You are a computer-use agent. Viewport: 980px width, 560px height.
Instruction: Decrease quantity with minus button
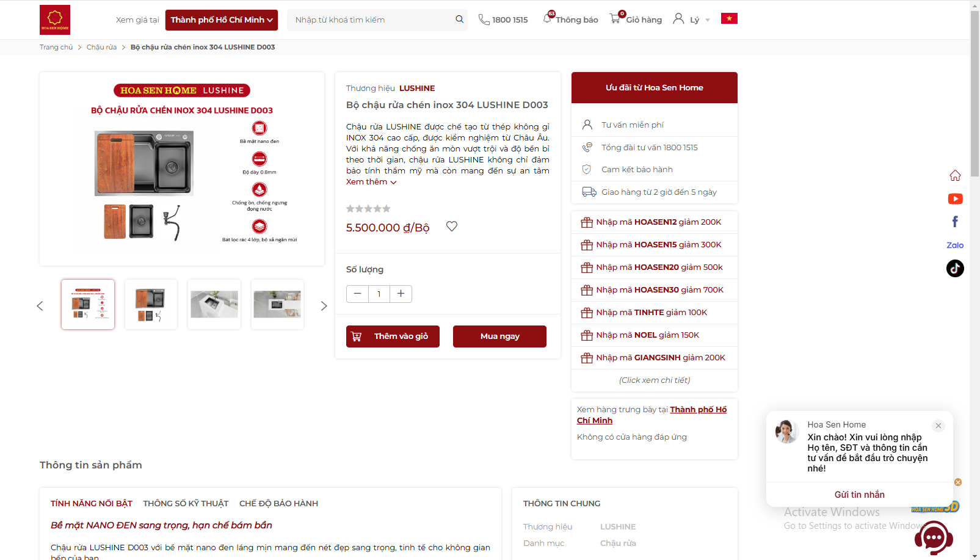357,294
